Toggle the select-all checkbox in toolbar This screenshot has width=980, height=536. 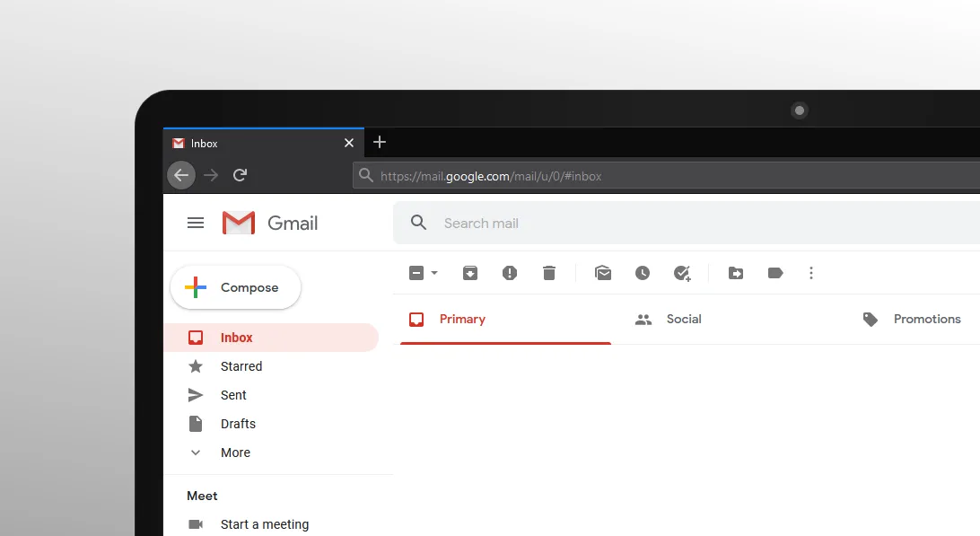pos(416,273)
